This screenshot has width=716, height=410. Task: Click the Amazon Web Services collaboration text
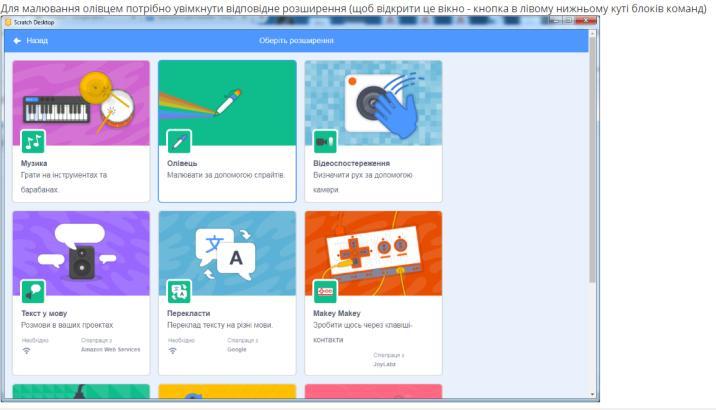click(111, 349)
